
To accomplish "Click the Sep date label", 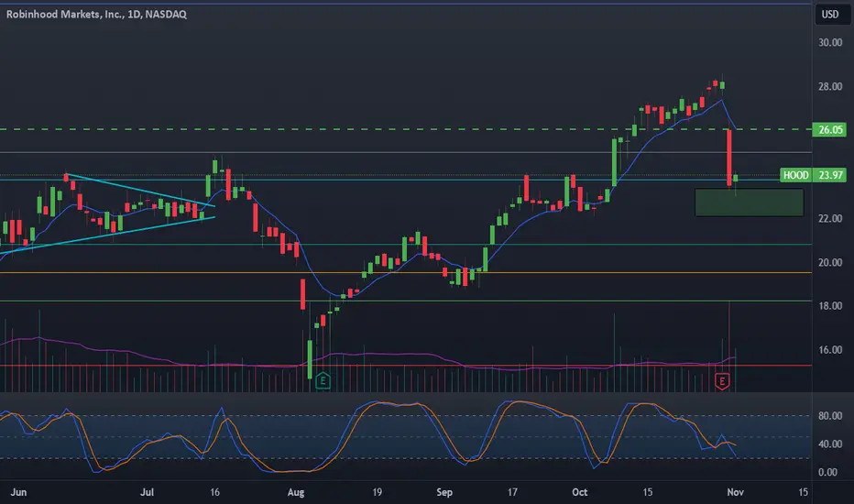I will (x=444, y=492).
